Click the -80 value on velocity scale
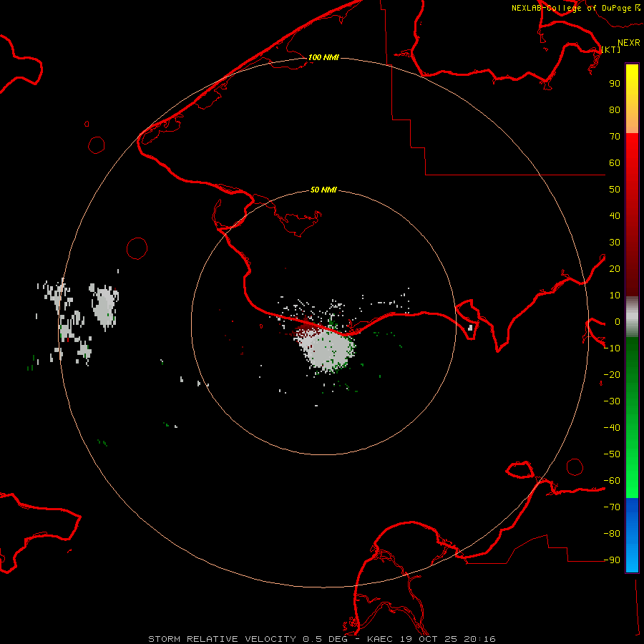Screen dimensions: 644x644 click(x=612, y=534)
